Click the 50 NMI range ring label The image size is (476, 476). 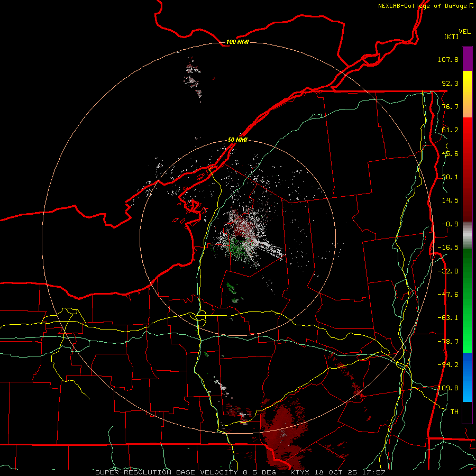pos(237,140)
